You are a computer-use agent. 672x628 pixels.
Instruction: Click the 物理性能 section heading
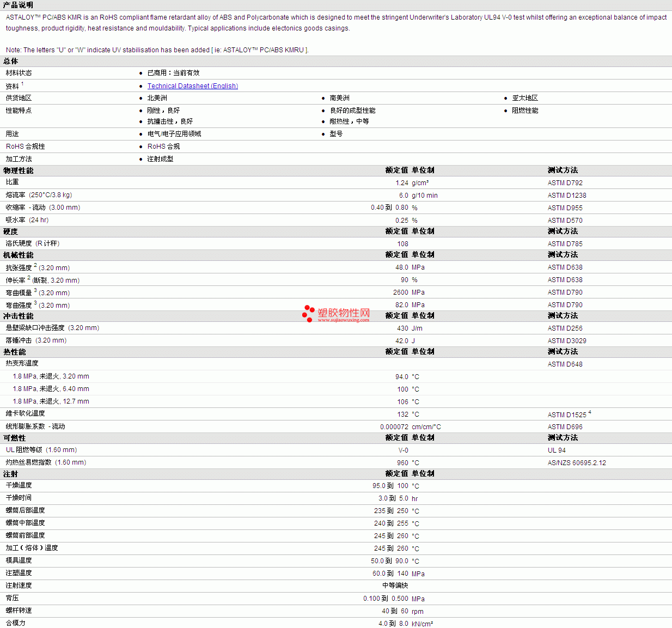(x=19, y=170)
